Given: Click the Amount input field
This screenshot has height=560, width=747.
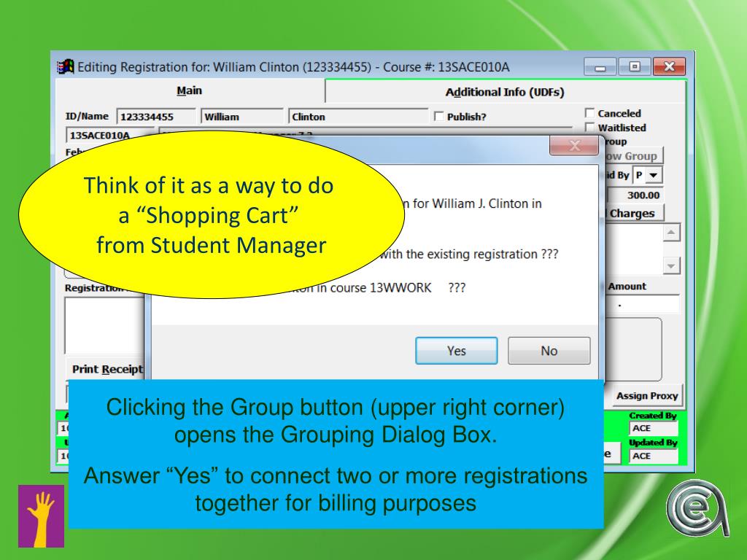Looking at the screenshot, I should coord(642,304).
